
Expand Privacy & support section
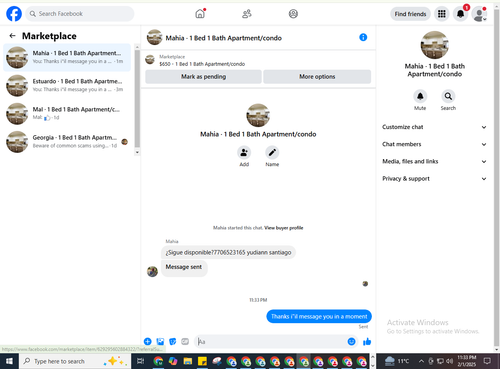[434, 179]
